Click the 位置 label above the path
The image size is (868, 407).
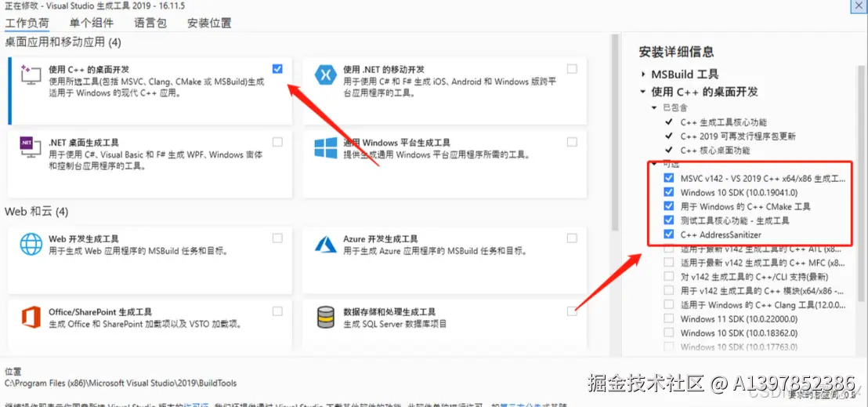coord(13,370)
